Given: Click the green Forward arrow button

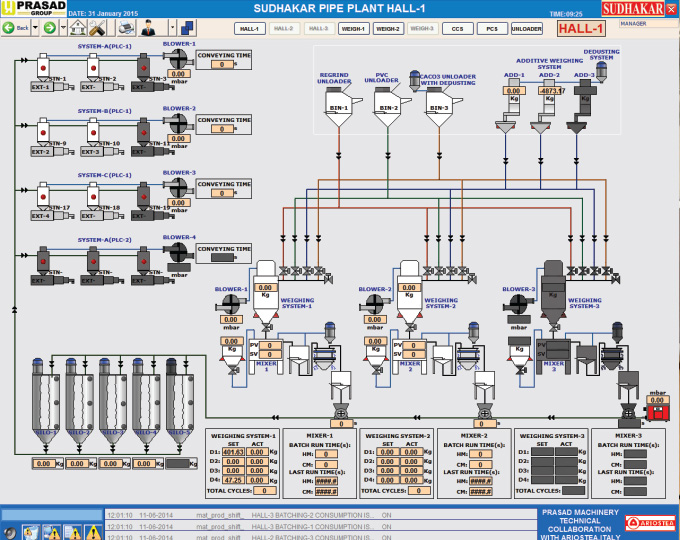Looking at the screenshot, I should pos(50,28).
